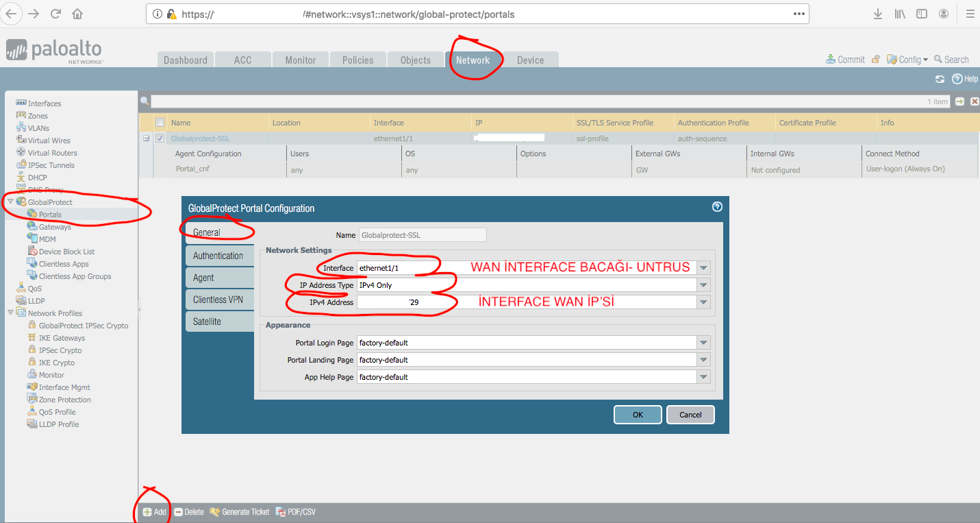The width and height of the screenshot is (980, 523).
Task: Click the Commit icon in top bar
Action: [830, 60]
